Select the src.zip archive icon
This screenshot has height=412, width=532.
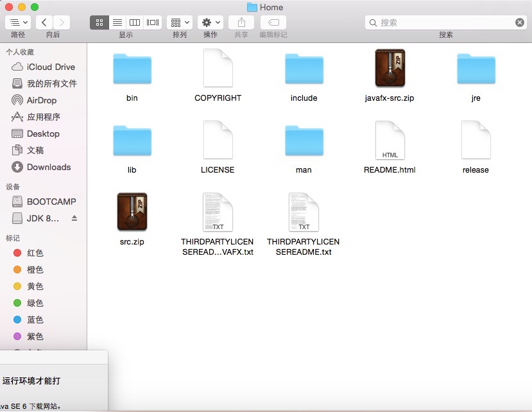(x=132, y=211)
